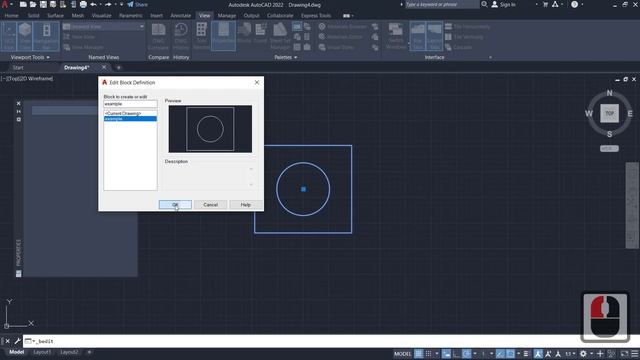Open the Autodesk App Store cart icon
This screenshot has height=360, width=640.
545,4
